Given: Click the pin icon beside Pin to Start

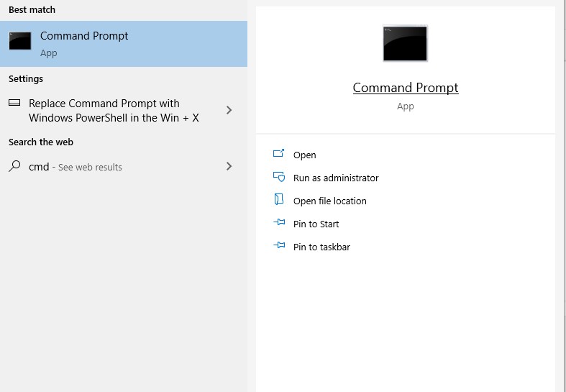Looking at the screenshot, I should pyautogui.click(x=279, y=223).
